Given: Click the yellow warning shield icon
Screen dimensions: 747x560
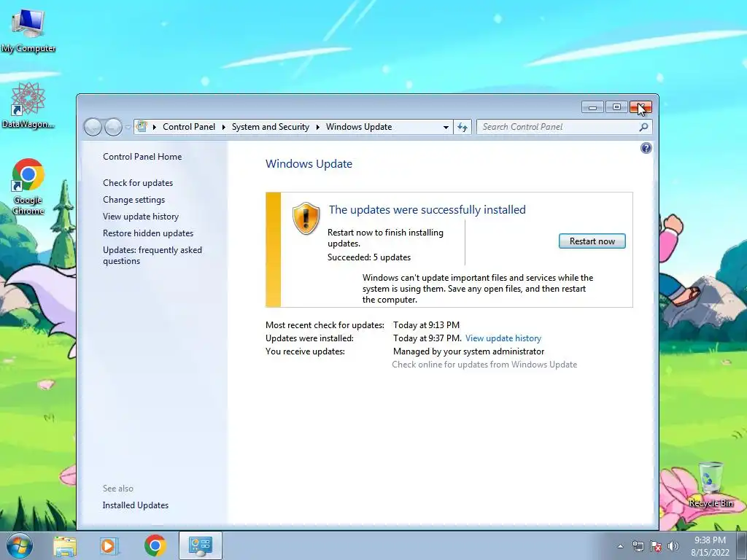Looking at the screenshot, I should click(306, 218).
